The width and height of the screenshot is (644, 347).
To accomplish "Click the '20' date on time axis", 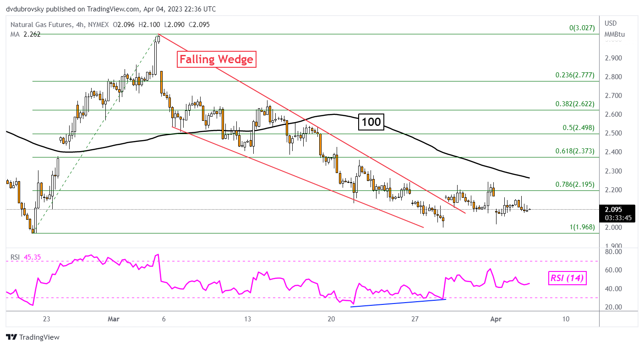I will tap(332, 319).
